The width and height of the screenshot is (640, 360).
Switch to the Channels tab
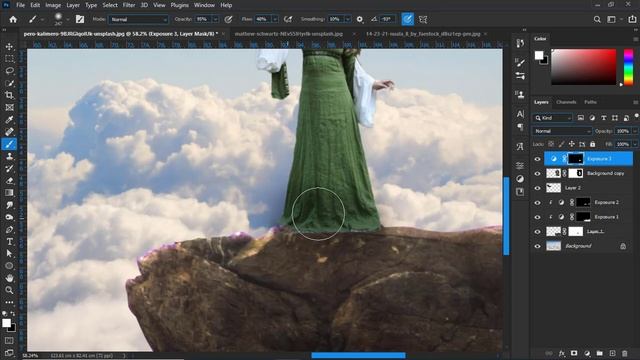566,102
